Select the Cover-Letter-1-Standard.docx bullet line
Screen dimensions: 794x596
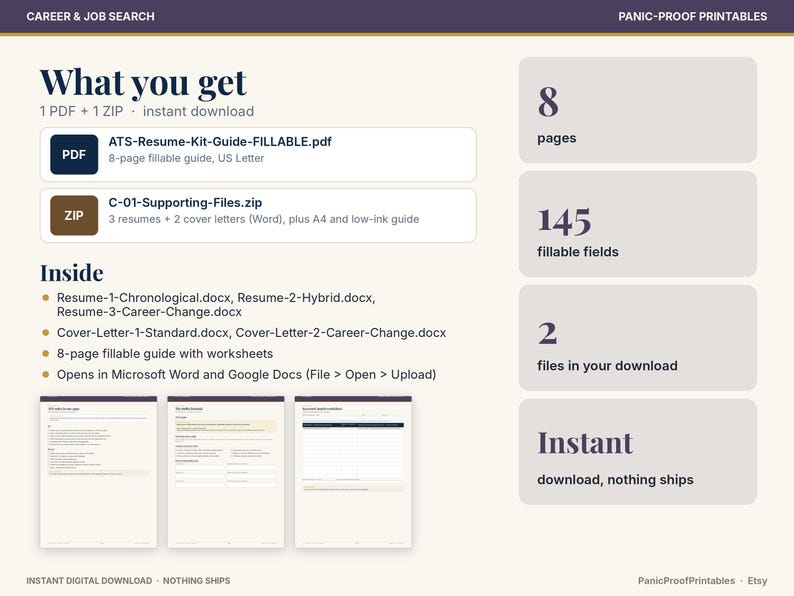pos(251,333)
